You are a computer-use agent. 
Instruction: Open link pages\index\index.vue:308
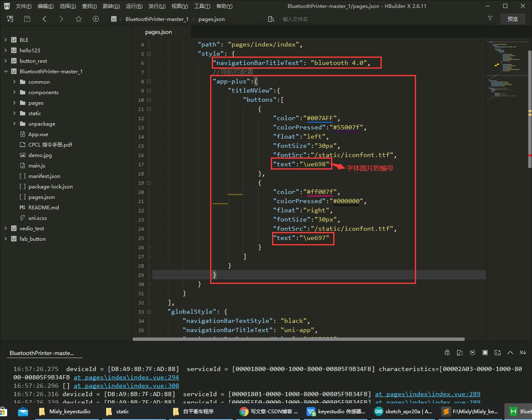pyautogui.click(x=126, y=386)
